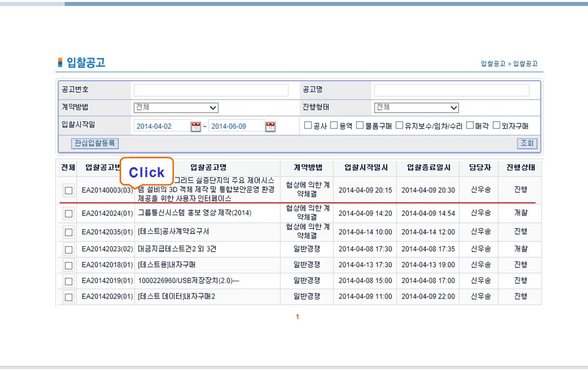Click the 계약방법 column header

pyautogui.click(x=308, y=168)
